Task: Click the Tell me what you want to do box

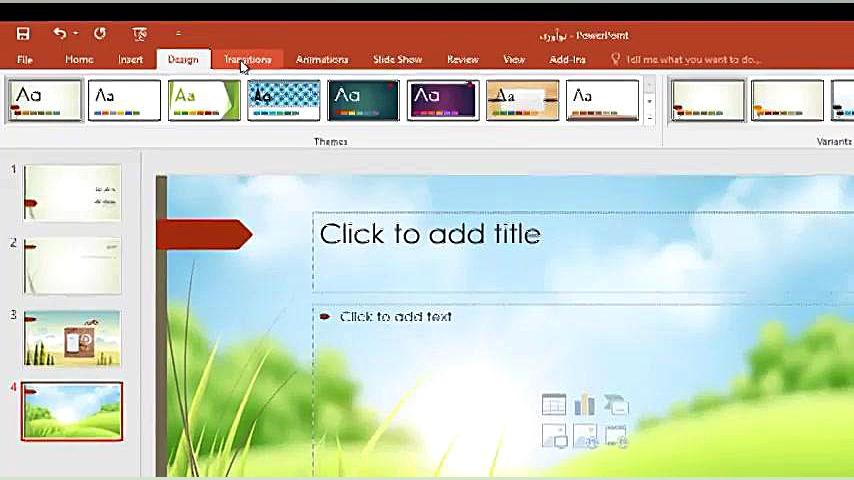Action: point(693,59)
